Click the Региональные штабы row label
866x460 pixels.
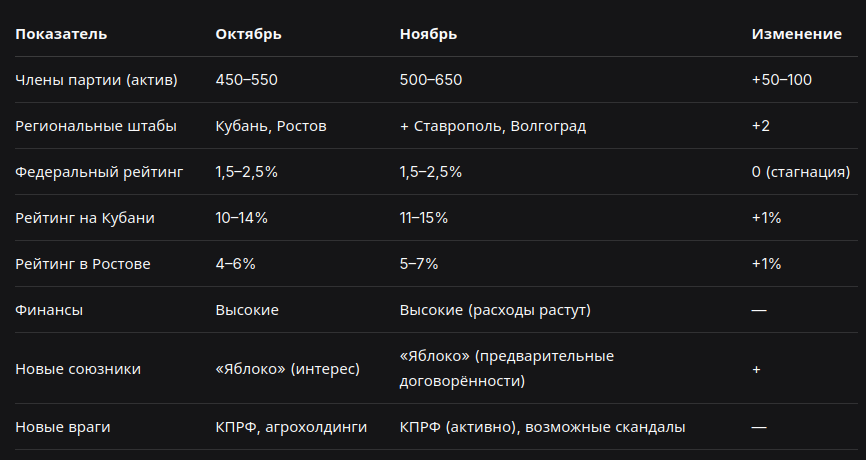tap(96, 126)
